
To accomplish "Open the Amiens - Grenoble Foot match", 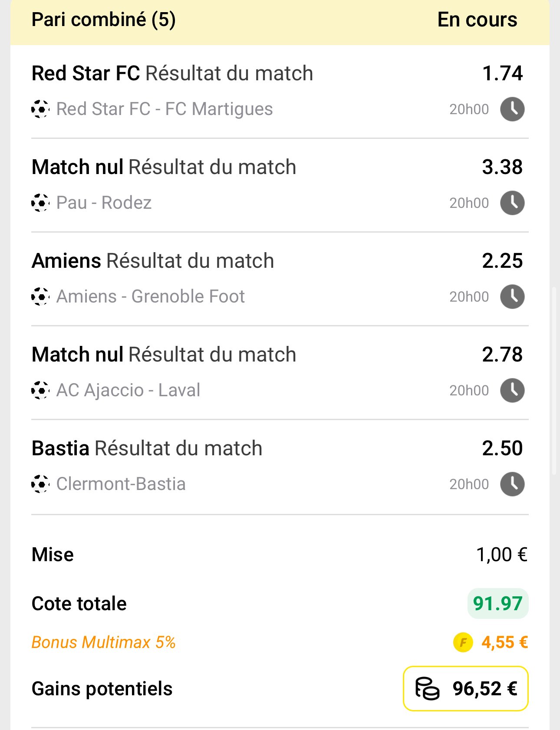I will (x=151, y=296).
